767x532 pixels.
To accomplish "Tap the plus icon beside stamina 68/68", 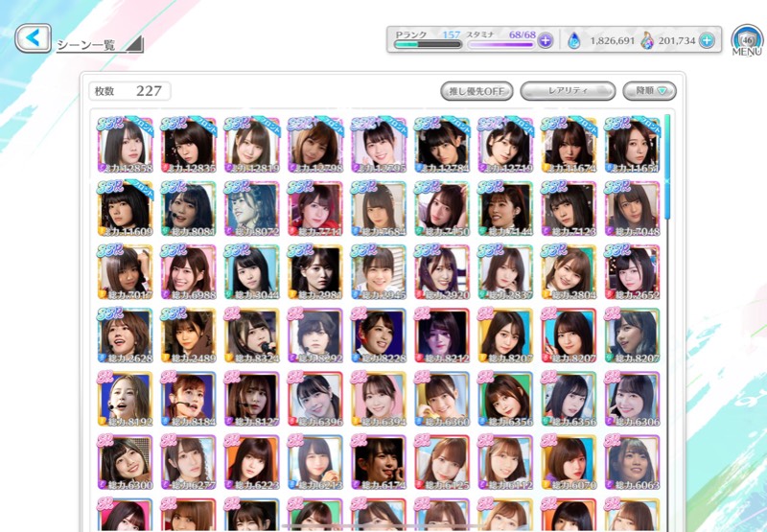I will click(x=545, y=40).
